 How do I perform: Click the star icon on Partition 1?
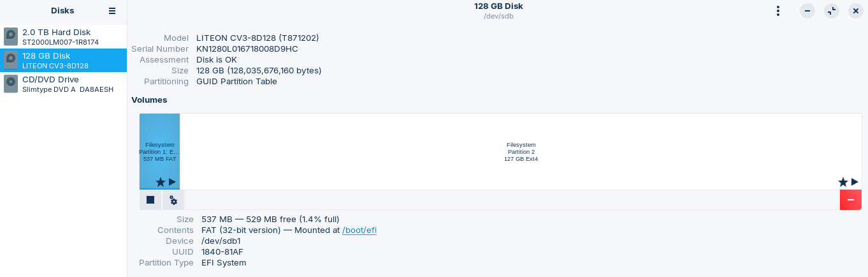(161, 183)
